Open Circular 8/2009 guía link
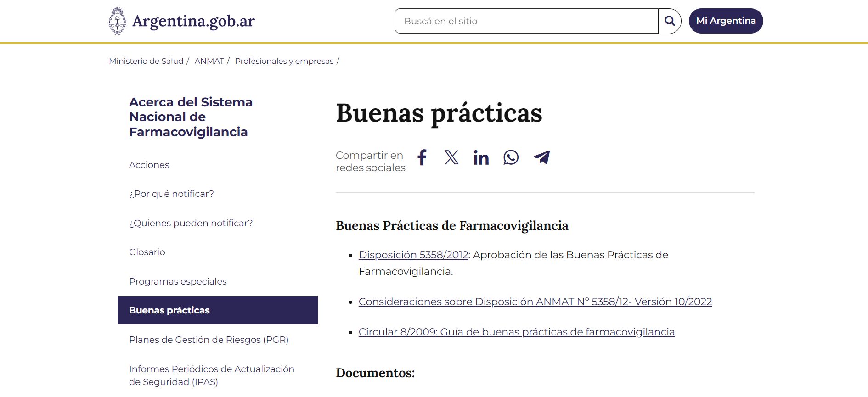 pyautogui.click(x=516, y=332)
